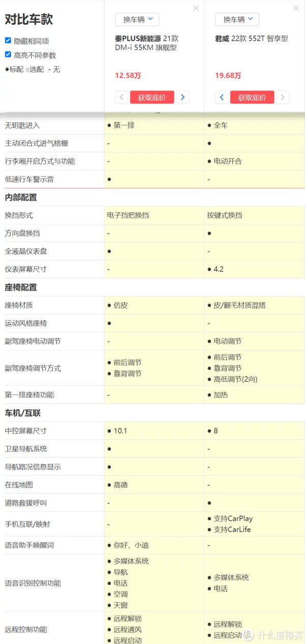This screenshot has height=644, width=305.
Task: Click left arrow beside 君威 获取底价
Action: [x=222, y=98]
